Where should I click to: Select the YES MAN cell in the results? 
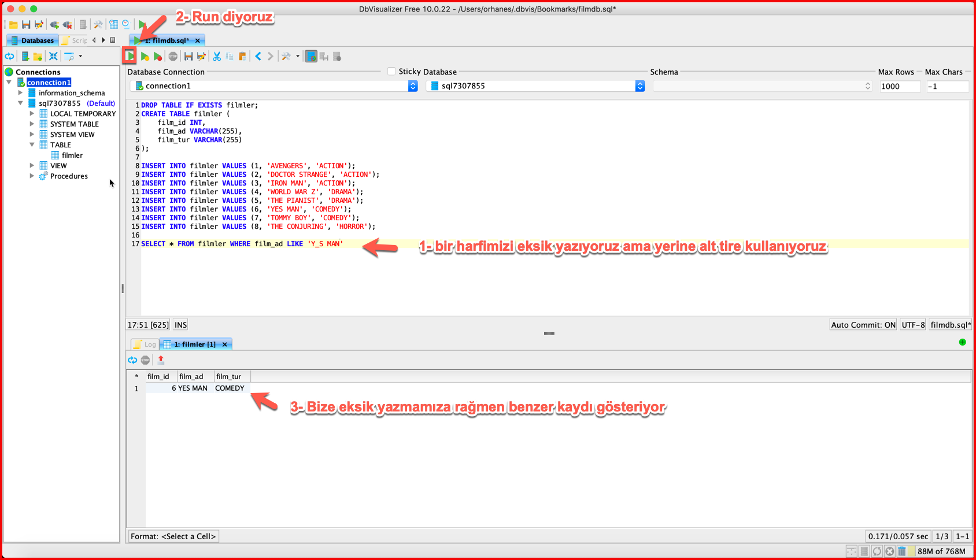click(195, 388)
